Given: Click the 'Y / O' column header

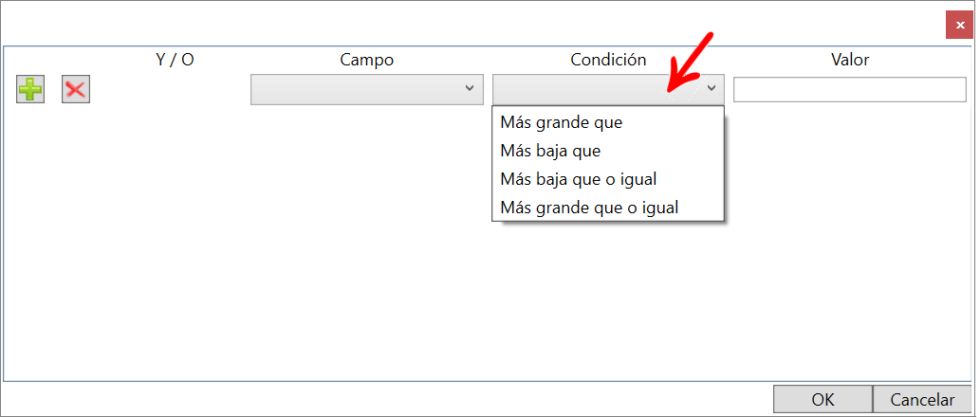Looking at the screenshot, I should (x=175, y=60).
